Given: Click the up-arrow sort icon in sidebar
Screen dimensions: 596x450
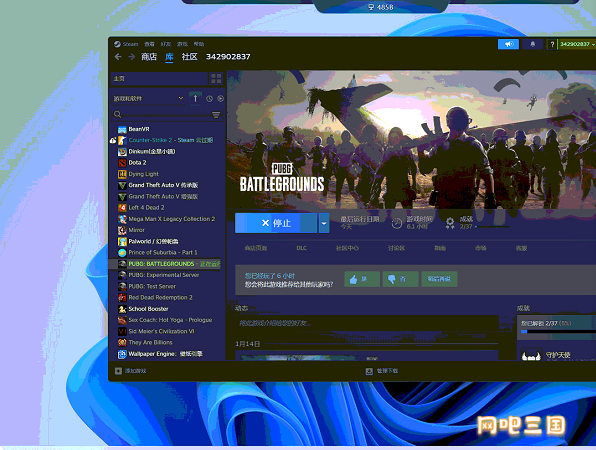Looking at the screenshot, I should pos(195,98).
